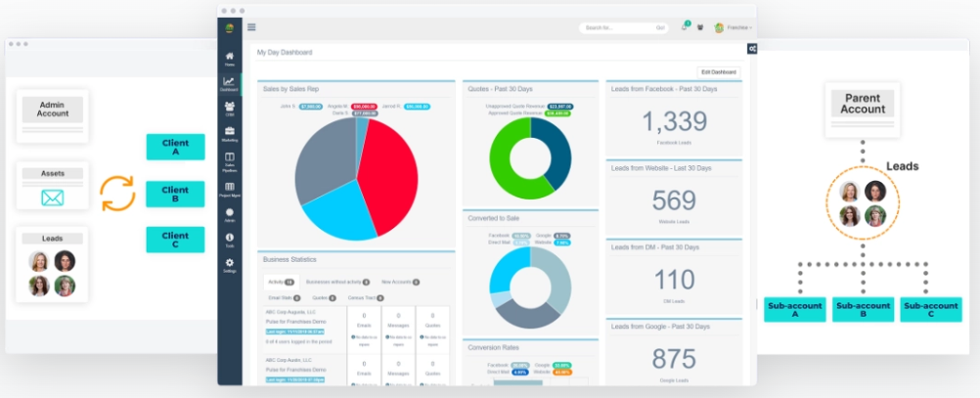The width and height of the screenshot is (980, 398).
Task: Select the Census Tract tab
Action: pos(366,298)
